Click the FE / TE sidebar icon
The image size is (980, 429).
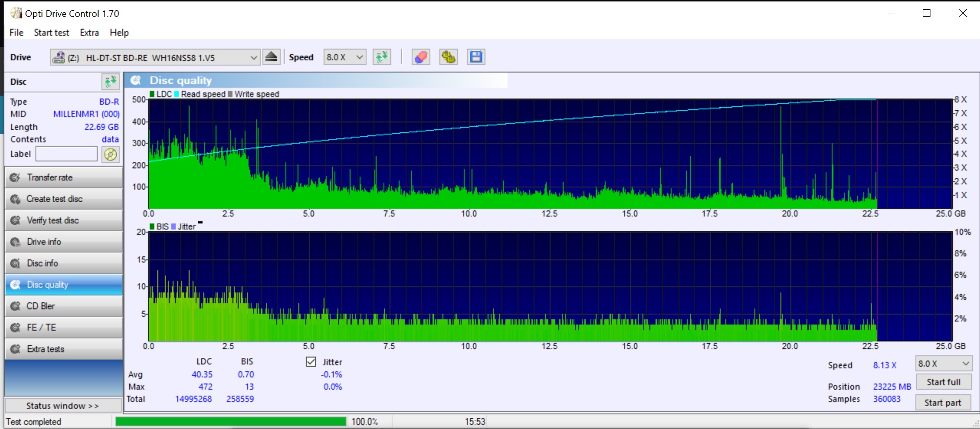click(15, 328)
